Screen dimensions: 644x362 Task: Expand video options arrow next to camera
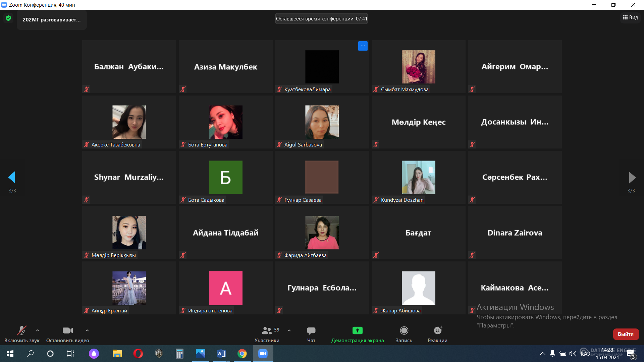click(87, 330)
